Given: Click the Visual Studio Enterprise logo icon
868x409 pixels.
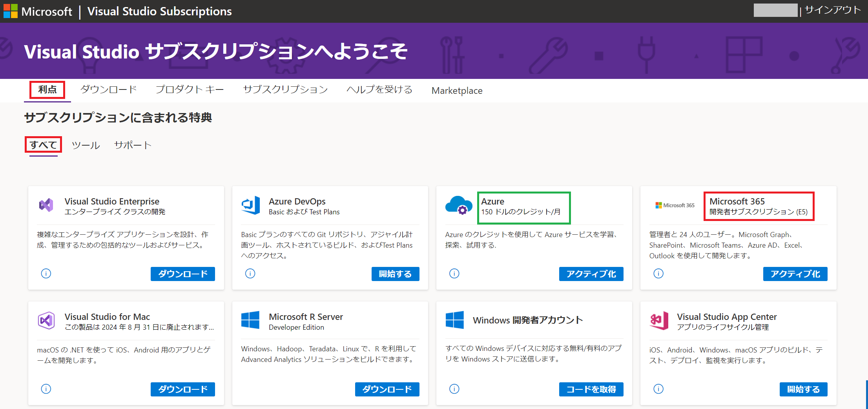Looking at the screenshot, I should 46,205.
